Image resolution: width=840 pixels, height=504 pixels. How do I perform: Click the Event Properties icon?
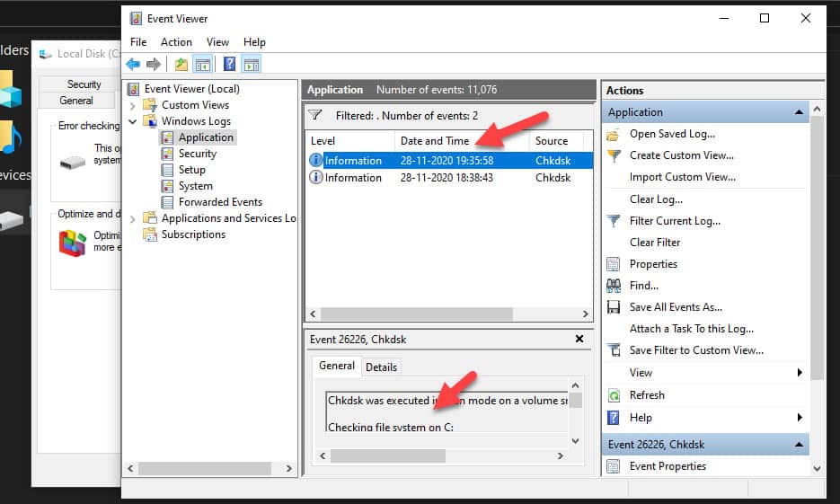pos(614,466)
